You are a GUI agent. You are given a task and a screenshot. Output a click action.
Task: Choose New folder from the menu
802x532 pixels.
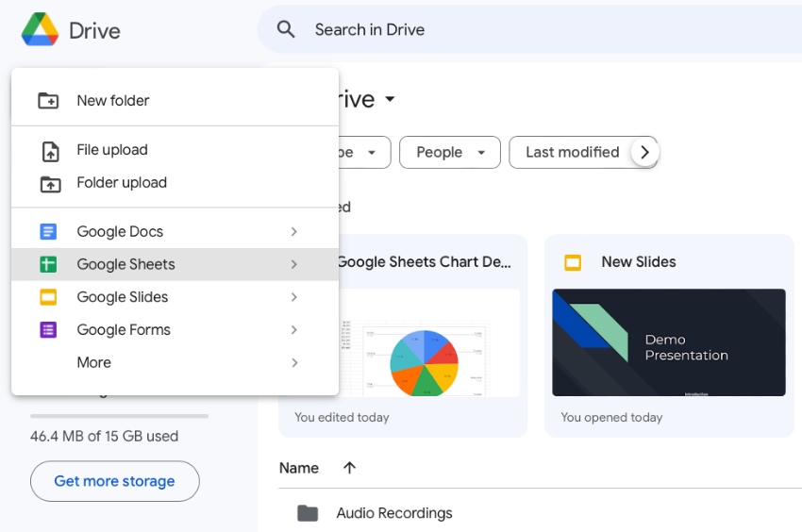pos(175,100)
